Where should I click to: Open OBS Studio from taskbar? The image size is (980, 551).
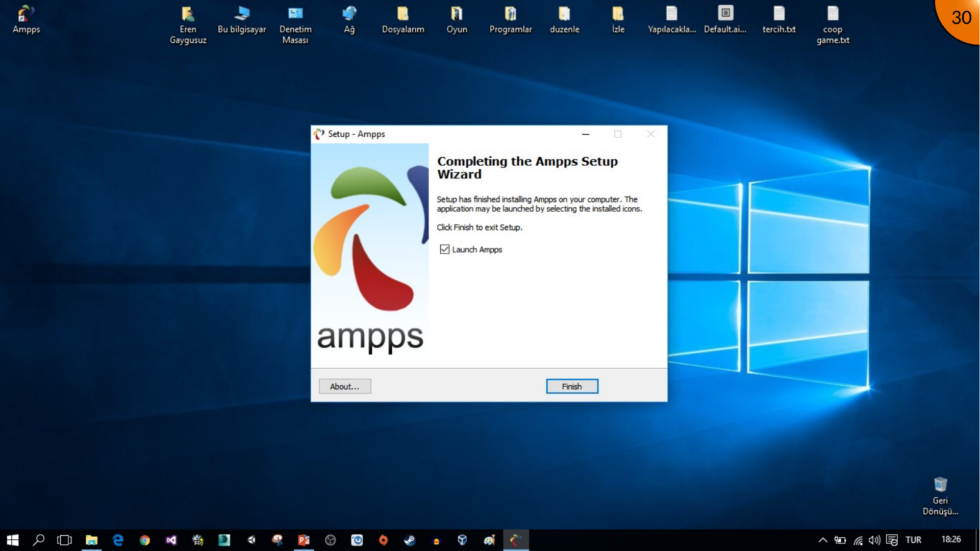(x=331, y=540)
